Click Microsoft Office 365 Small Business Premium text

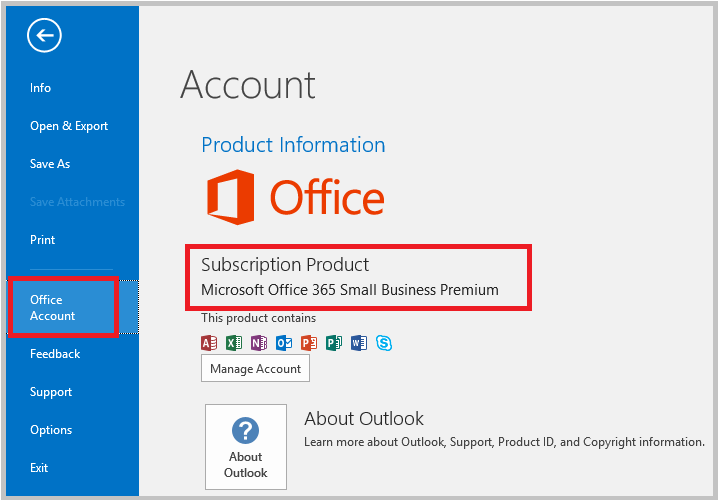(350, 290)
